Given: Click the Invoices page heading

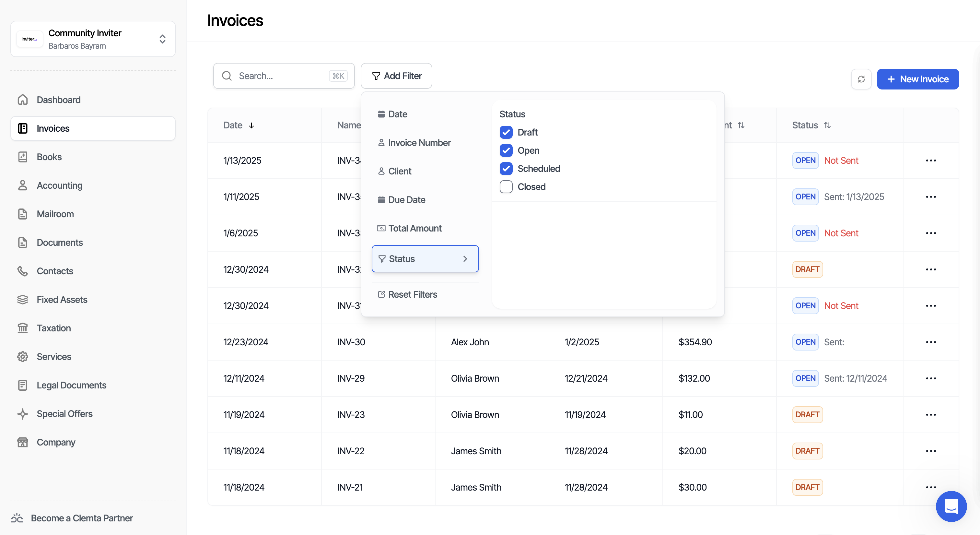Looking at the screenshot, I should (x=235, y=20).
